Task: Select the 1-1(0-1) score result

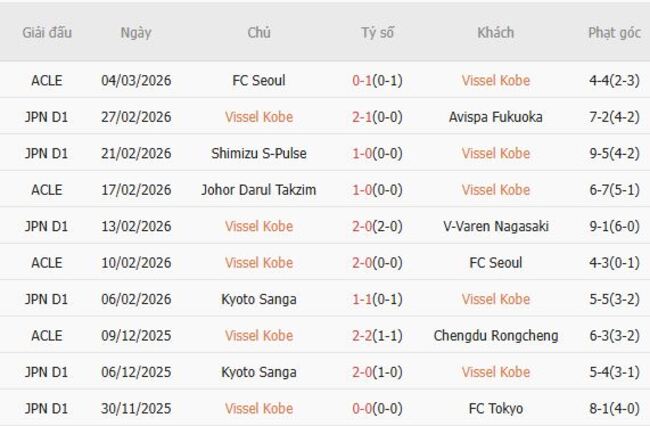Action: click(377, 299)
